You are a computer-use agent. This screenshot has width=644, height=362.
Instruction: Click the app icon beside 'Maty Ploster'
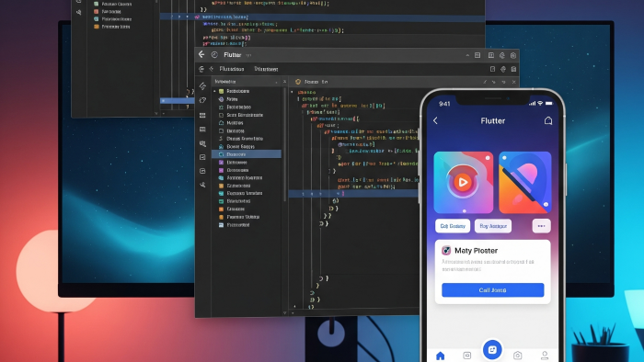446,250
